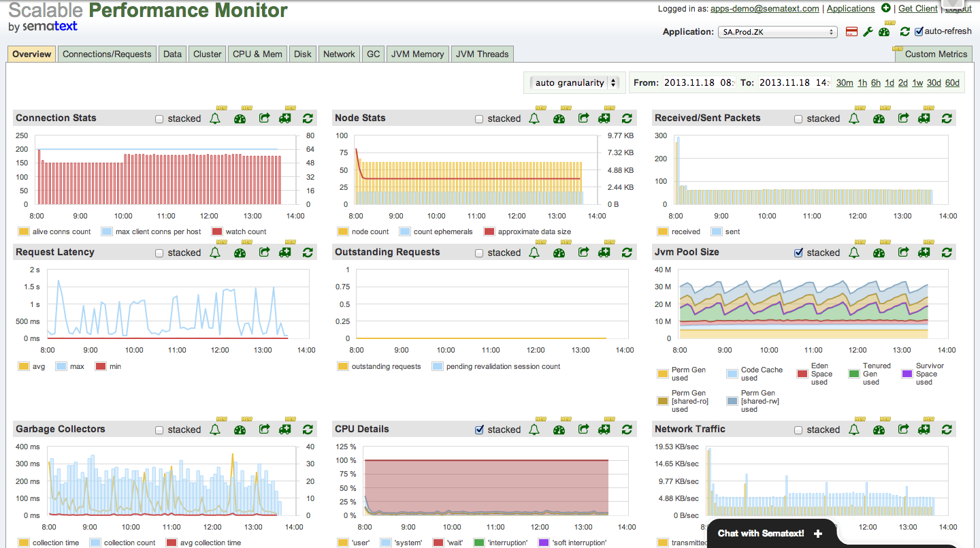Click the bell icon for Garbage Collectors
Screen dimensions: 980x548
tap(215, 430)
